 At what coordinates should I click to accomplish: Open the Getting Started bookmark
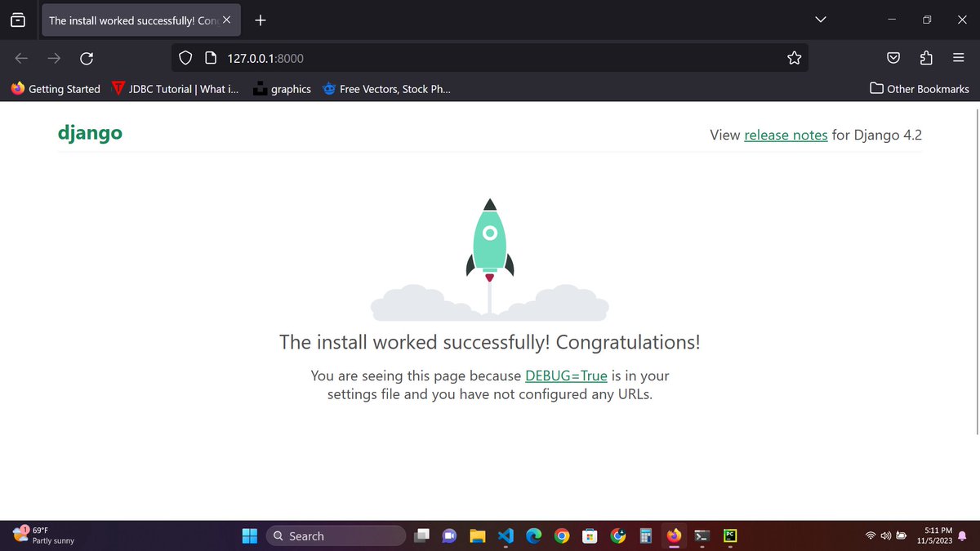pyautogui.click(x=56, y=89)
